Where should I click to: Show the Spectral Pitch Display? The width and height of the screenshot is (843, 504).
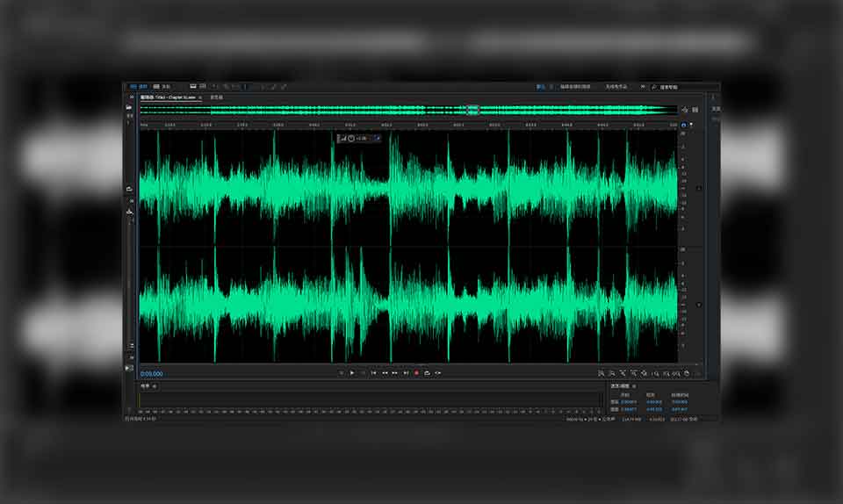pos(203,87)
